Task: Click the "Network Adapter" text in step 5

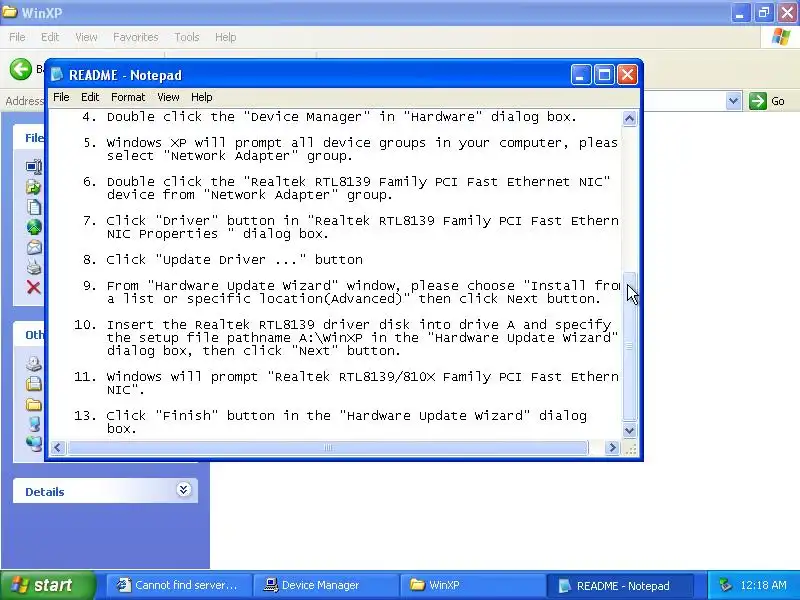Action: (231, 156)
